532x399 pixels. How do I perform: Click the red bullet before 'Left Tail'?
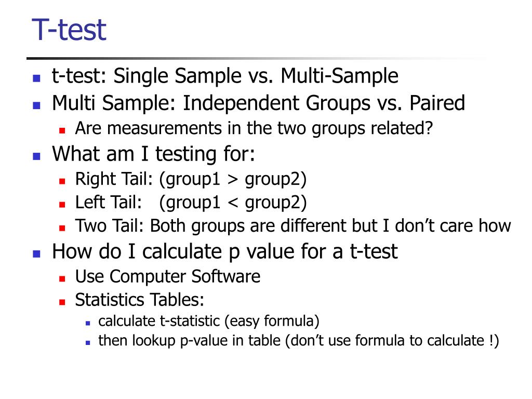(x=62, y=205)
